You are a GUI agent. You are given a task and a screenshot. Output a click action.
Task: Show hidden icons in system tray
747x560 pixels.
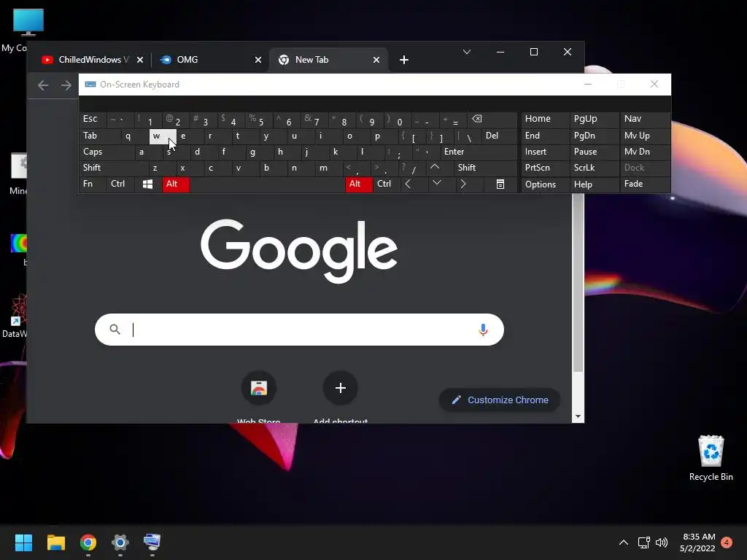pyautogui.click(x=623, y=542)
